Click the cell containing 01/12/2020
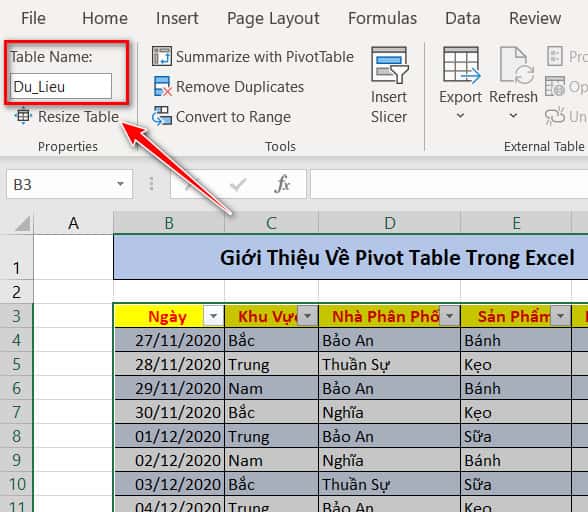The image size is (588, 512). coord(169,436)
